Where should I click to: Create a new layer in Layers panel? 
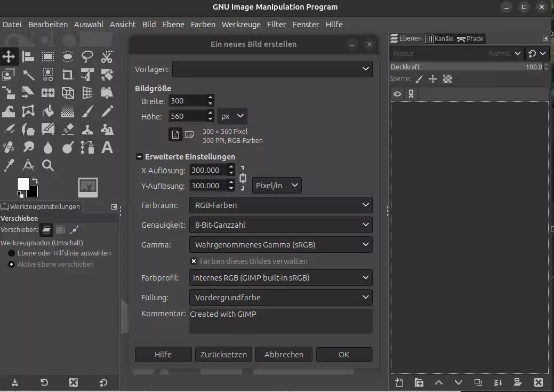pos(399,382)
